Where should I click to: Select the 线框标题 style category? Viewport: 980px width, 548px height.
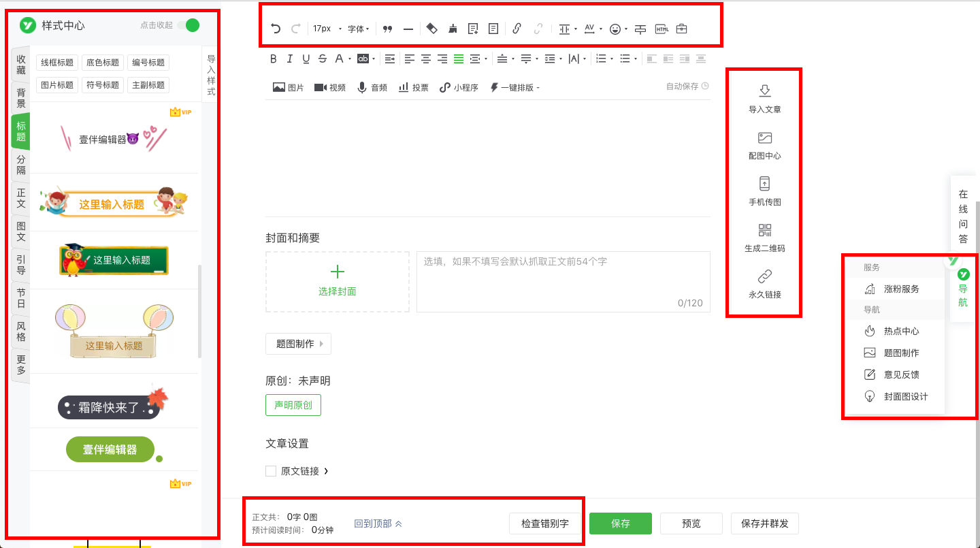[57, 63]
